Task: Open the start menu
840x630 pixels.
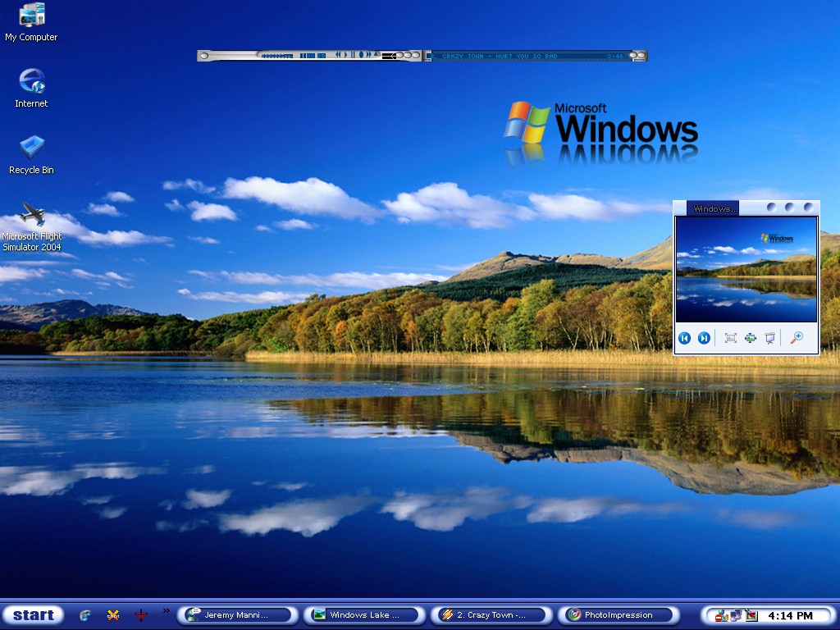Action: point(33,615)
